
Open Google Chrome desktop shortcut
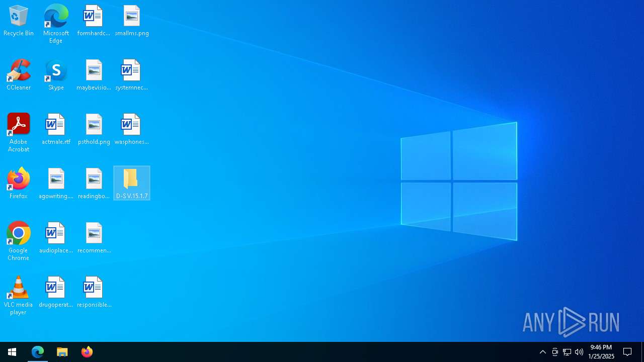click(19, 241)
